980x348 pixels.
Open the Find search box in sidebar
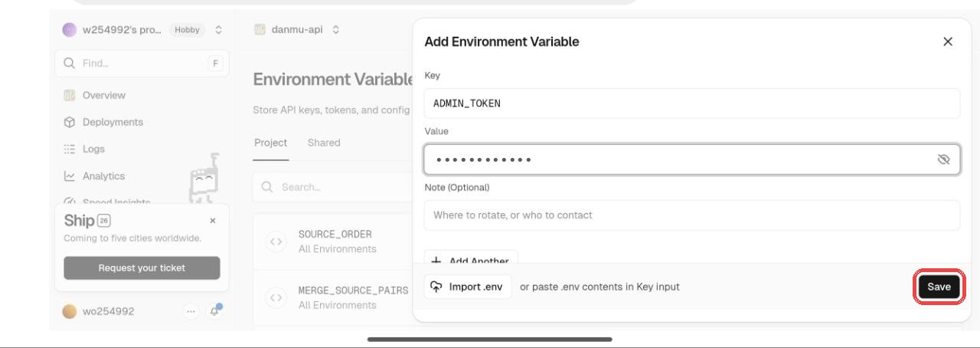point(142,63)
